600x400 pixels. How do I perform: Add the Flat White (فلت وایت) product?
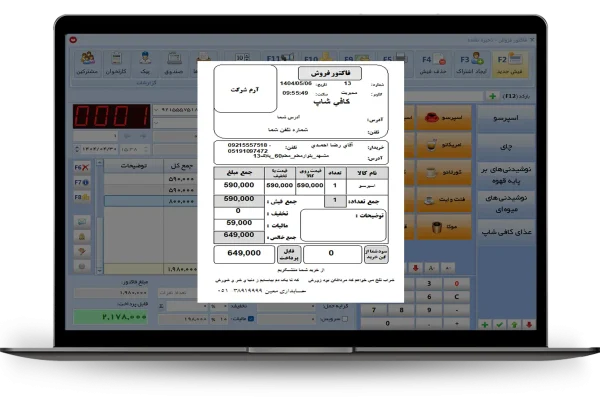(x=444, y=199)
